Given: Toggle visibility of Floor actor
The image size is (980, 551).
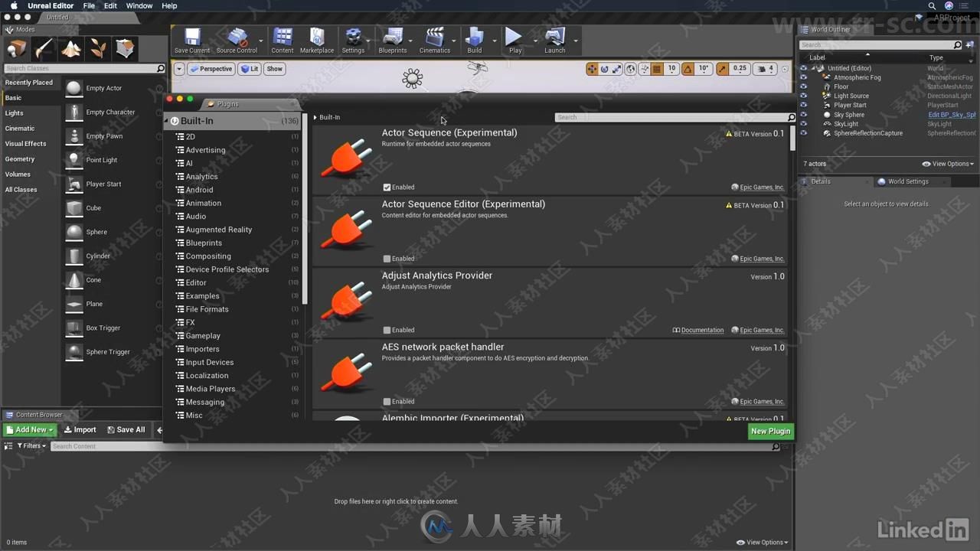Looking at the screenshot, I should [x=803, y=86].
